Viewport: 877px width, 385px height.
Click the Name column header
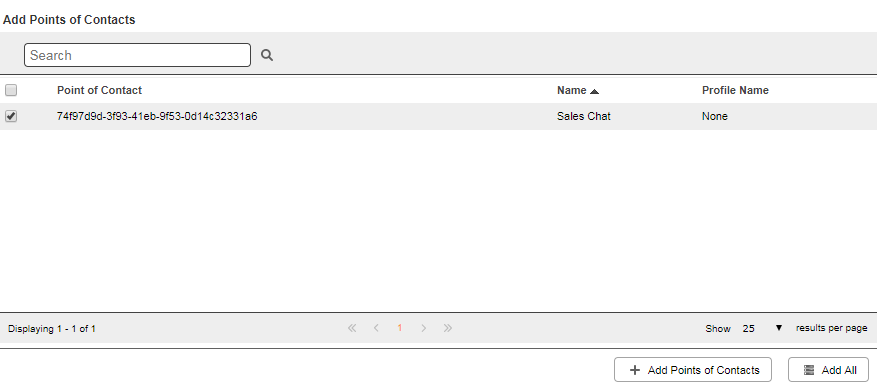572,90
